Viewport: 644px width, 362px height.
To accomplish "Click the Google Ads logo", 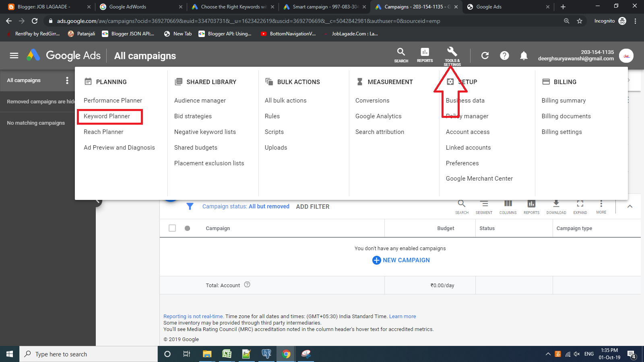I will tap(64, 56).
